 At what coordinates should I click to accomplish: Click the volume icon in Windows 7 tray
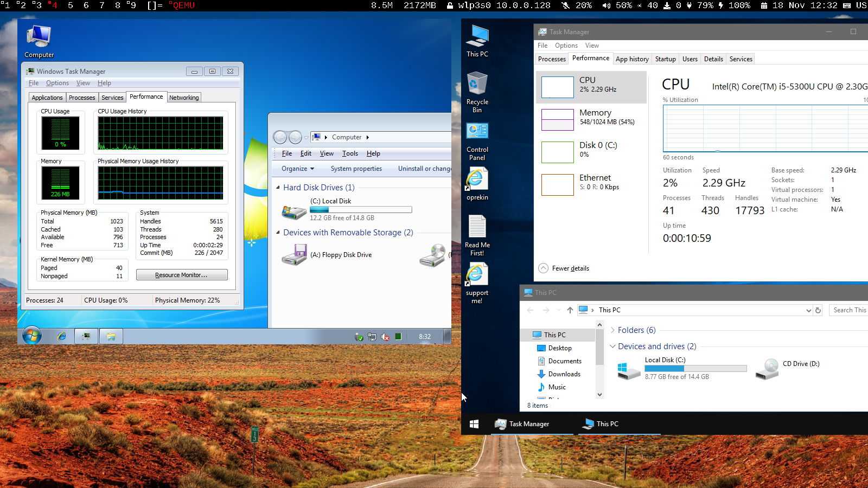coord(385,337)
